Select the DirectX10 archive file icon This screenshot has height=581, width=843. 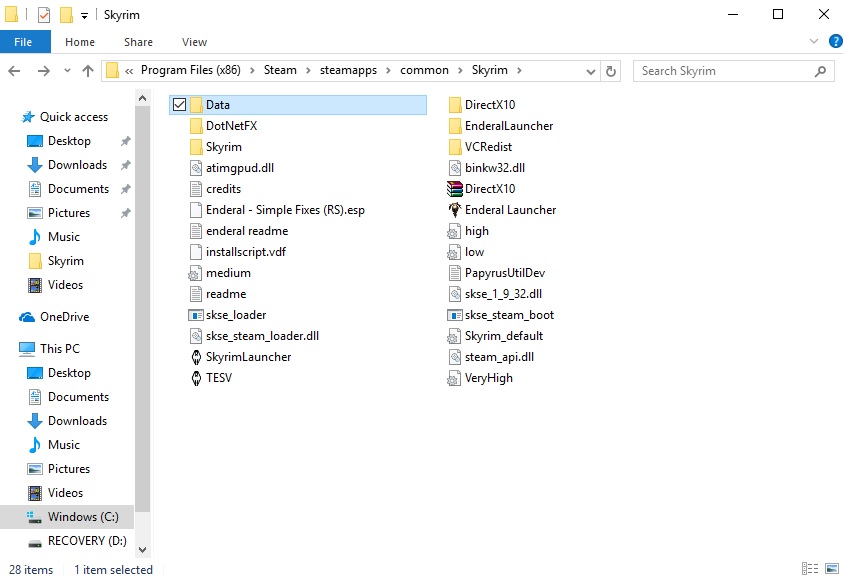click(x=455, y=189)
